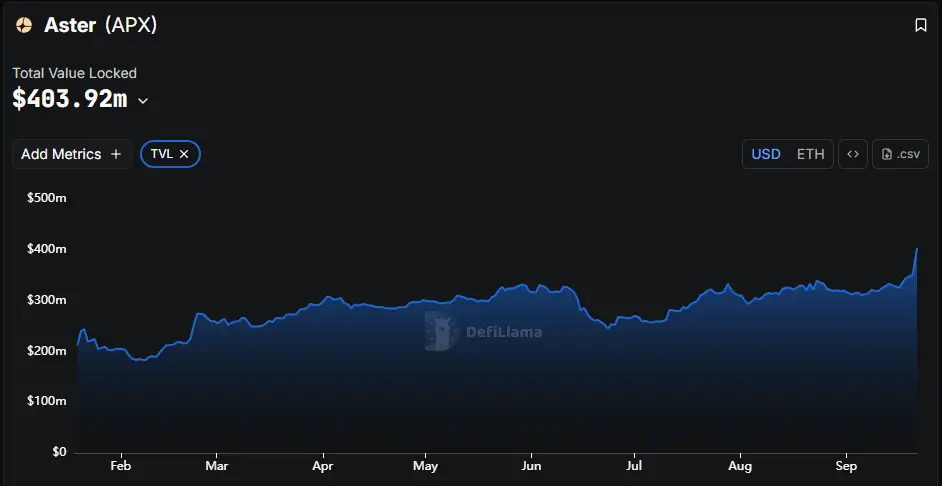Download chart data as .csv
Image resolution: width=942 pixels, height=486 pixels.
click(900, 154)
